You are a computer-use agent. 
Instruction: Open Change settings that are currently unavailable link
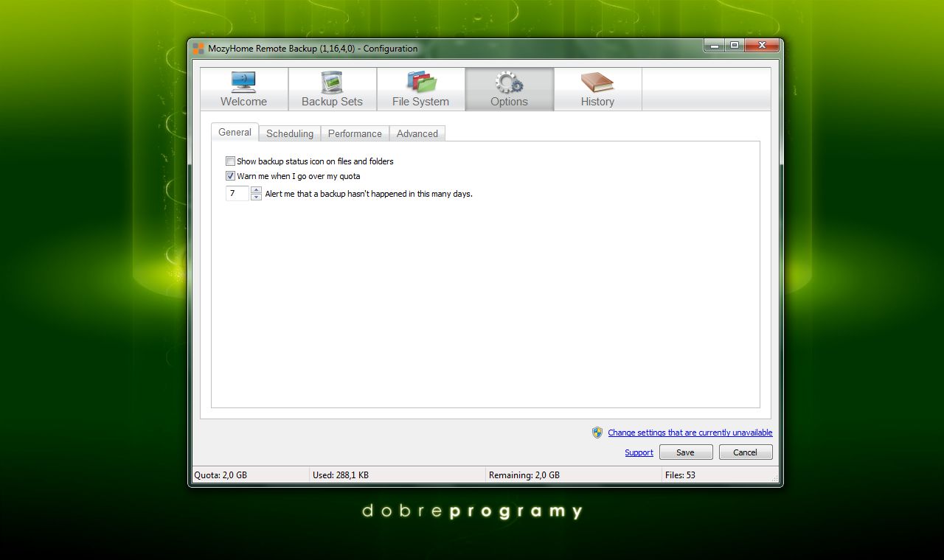tap(690, 433)
